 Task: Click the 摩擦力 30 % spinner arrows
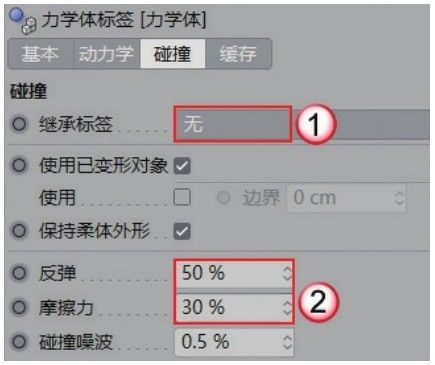[x=287, y=307]
